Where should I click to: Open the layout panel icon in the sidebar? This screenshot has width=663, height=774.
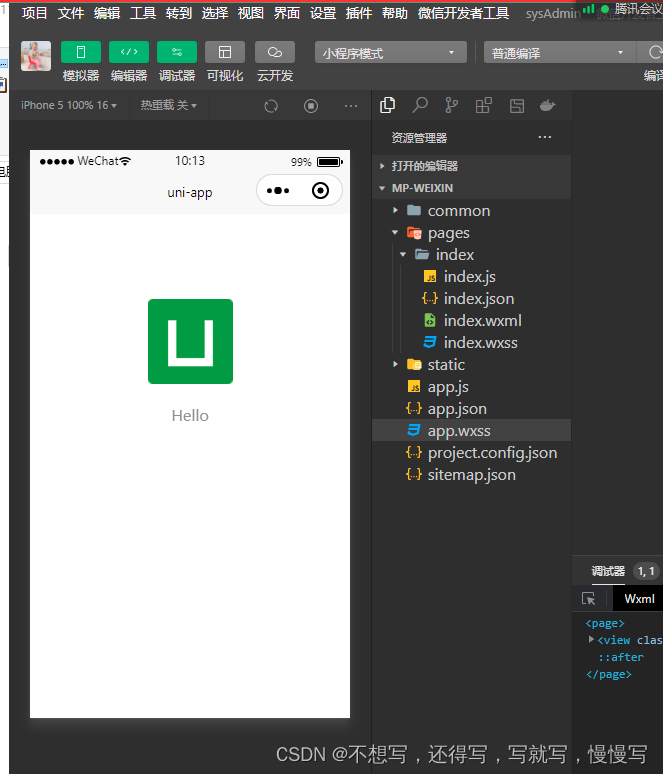tap(517, 106)
